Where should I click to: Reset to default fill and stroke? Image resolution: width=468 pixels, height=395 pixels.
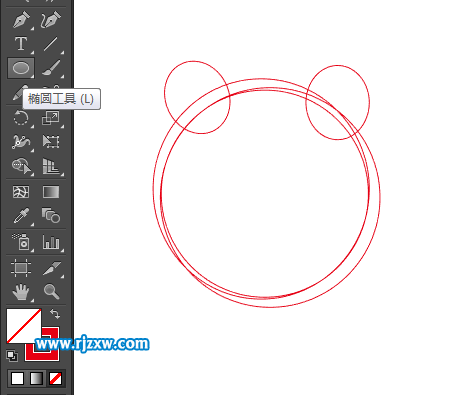click(x=12, y=356)
